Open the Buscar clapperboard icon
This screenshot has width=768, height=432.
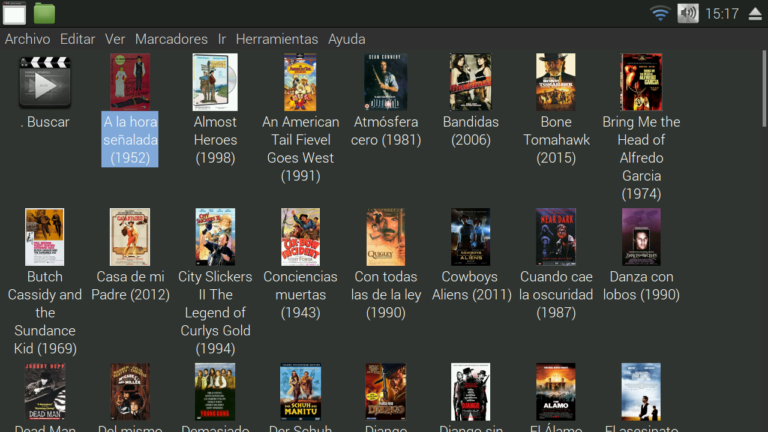pos(45,82)
